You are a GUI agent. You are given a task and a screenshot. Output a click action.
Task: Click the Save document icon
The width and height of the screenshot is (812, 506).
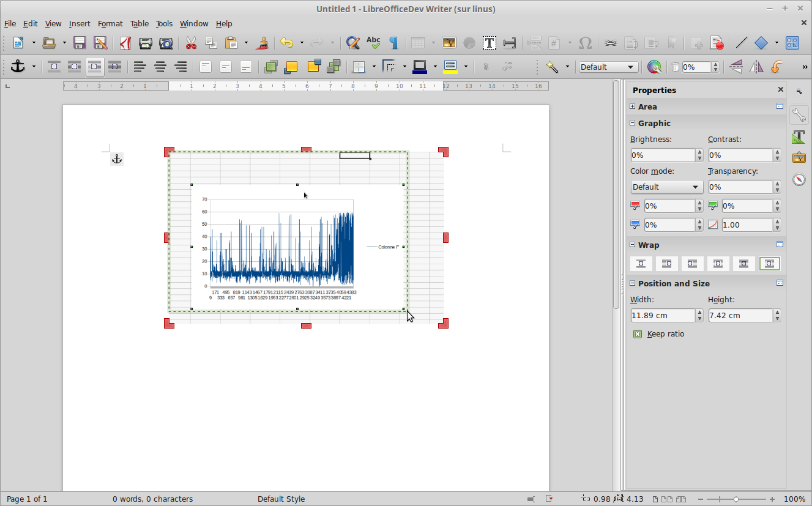pos(80,43)
